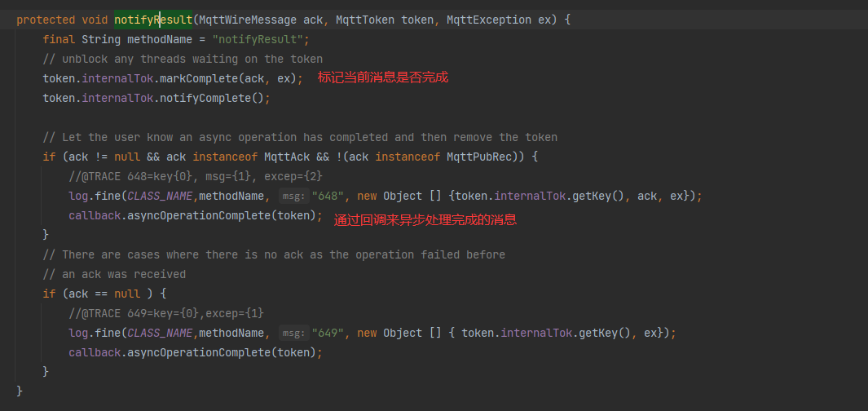Click the 'msg:' inlay hint before "648"
Screen dimensions: 868x411
click(x=293, y=196)
